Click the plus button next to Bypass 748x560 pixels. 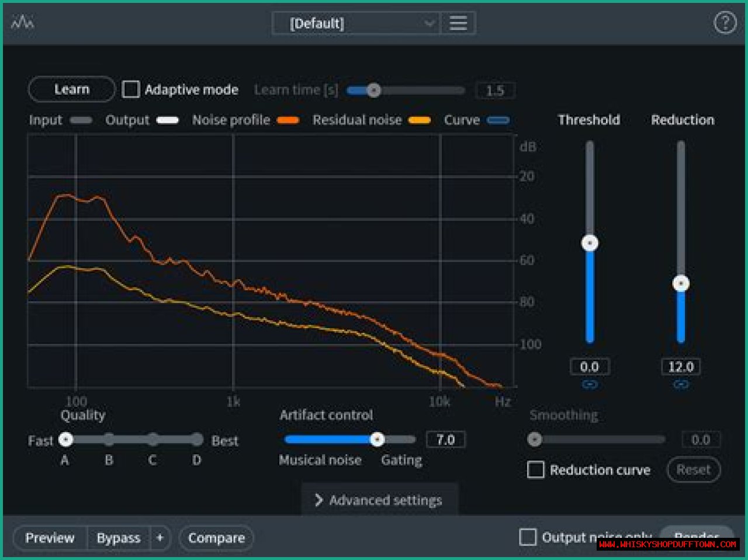160,538
